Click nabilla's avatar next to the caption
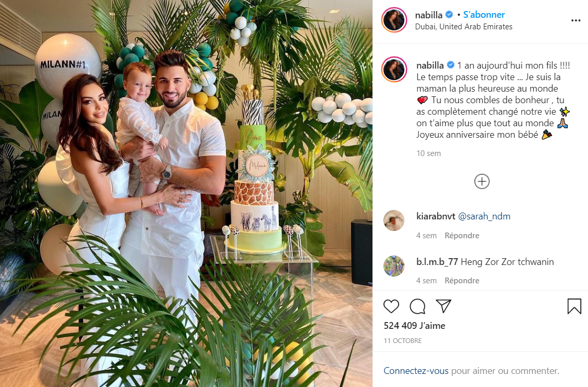 [x=394, y=70]
